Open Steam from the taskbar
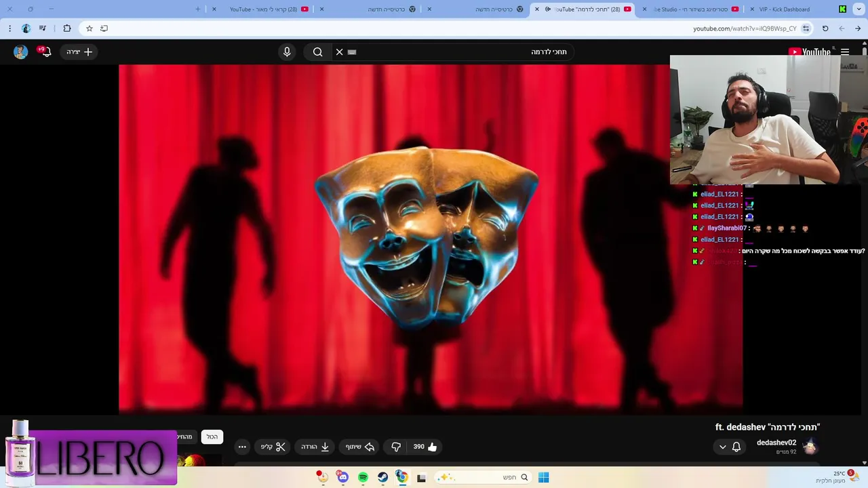Image resolution: width=868 pixels, height=488 pixels. coord(382,477)
